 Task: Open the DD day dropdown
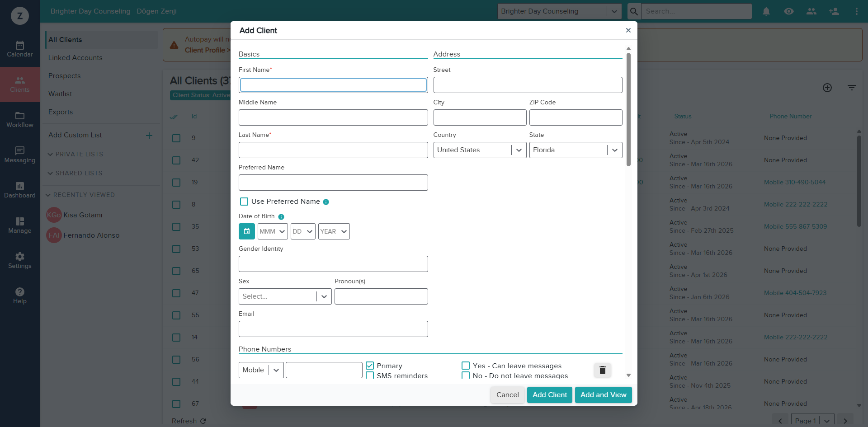(x=303, y=231)
